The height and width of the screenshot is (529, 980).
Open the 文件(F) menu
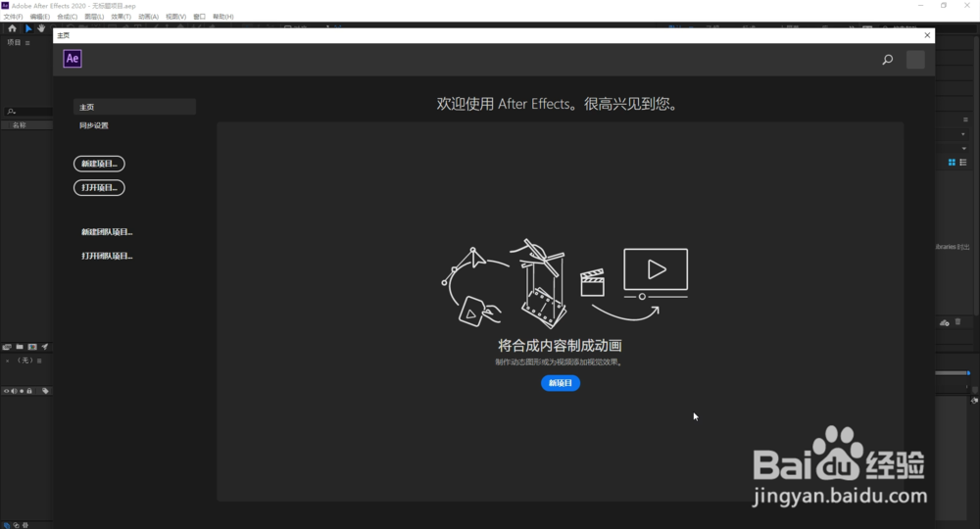coord(13,17)
